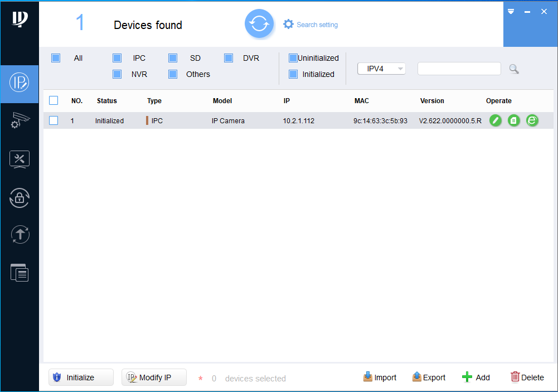
Task: Click the Search setting gear icon
Action: point(288,24)
